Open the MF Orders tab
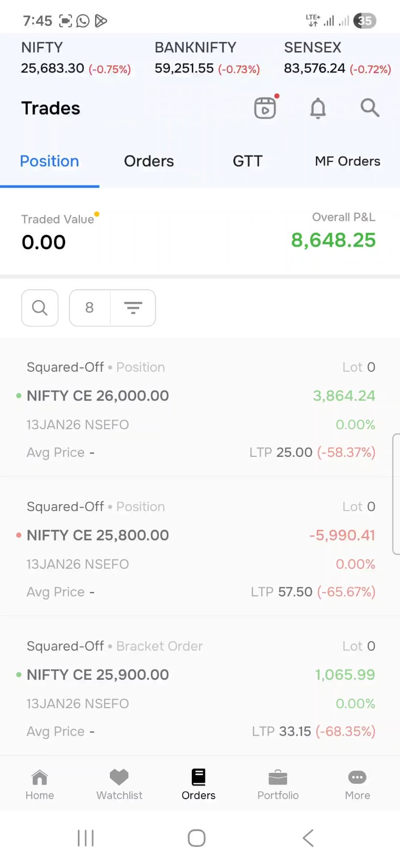400x868 pixels. click(347, 161)
